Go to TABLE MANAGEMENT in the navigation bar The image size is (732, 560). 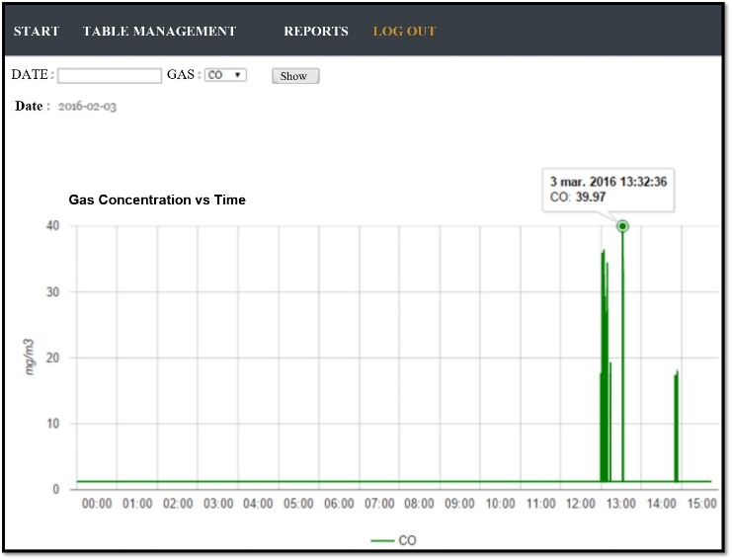(x=159, y=31)
